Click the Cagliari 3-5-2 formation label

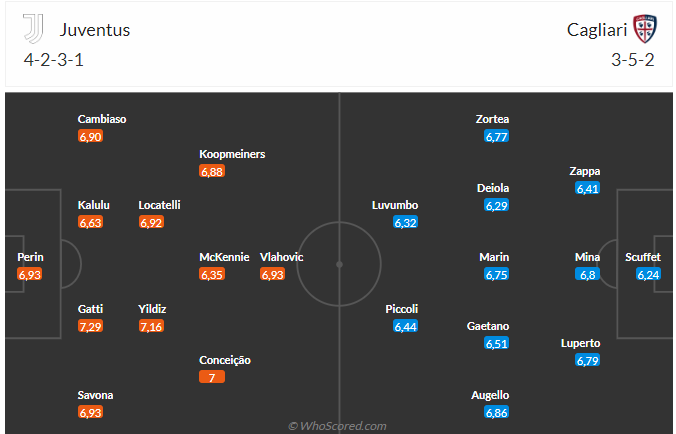tap(633, 60)
